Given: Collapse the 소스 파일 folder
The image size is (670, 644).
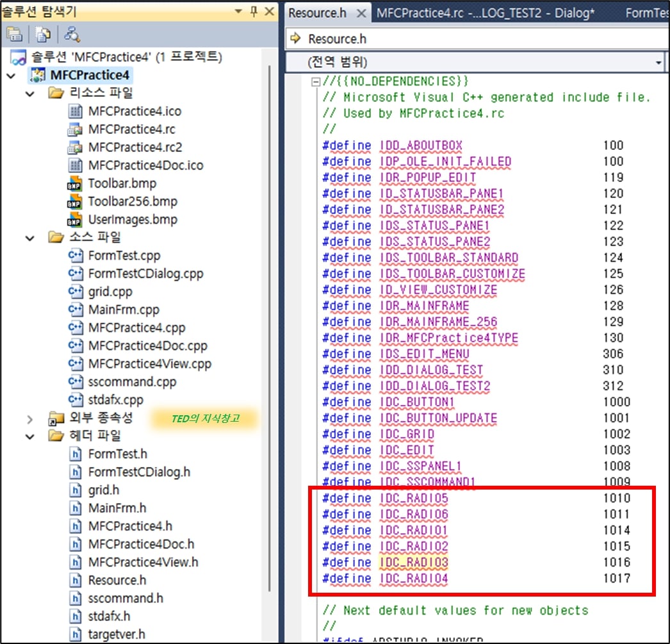Looking at the screenshot, I should pyautogui.click(x=30, y=238).
